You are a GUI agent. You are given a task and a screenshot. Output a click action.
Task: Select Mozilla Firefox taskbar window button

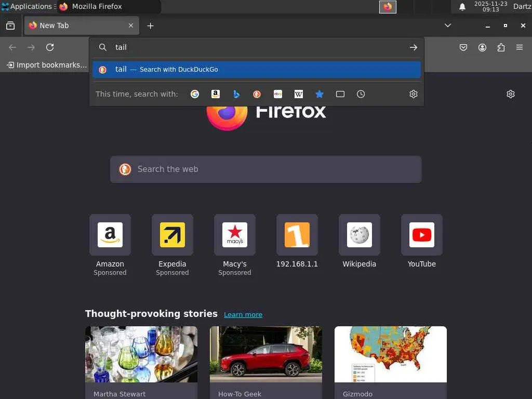click(x=109, y=6)
